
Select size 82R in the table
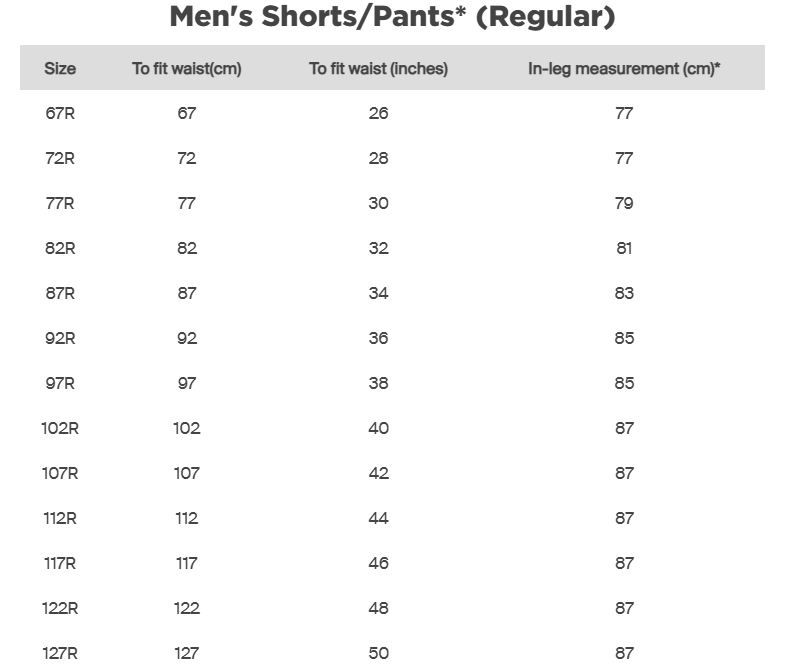(x=60, y=248)
